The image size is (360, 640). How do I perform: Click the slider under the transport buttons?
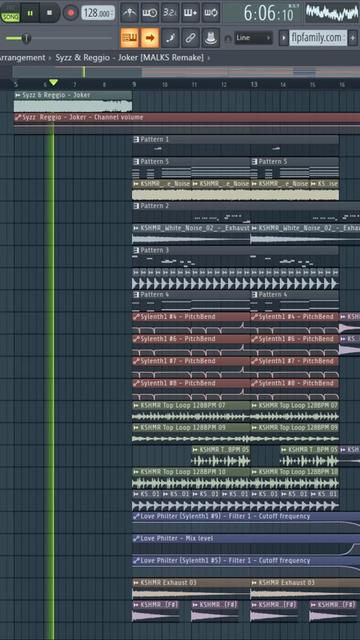[58, 38]
